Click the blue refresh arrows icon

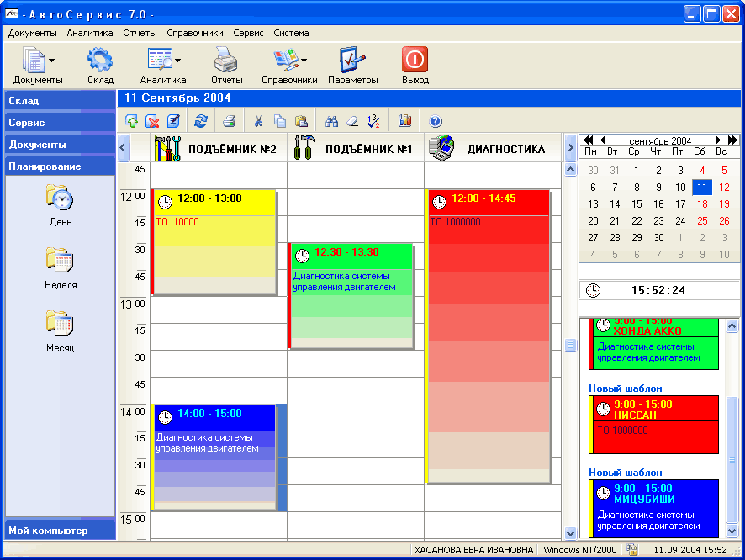coord(200,121)
